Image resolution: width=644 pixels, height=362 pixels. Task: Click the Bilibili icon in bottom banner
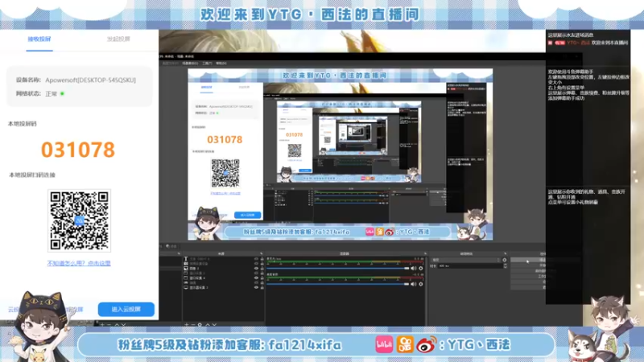point(384,344)
